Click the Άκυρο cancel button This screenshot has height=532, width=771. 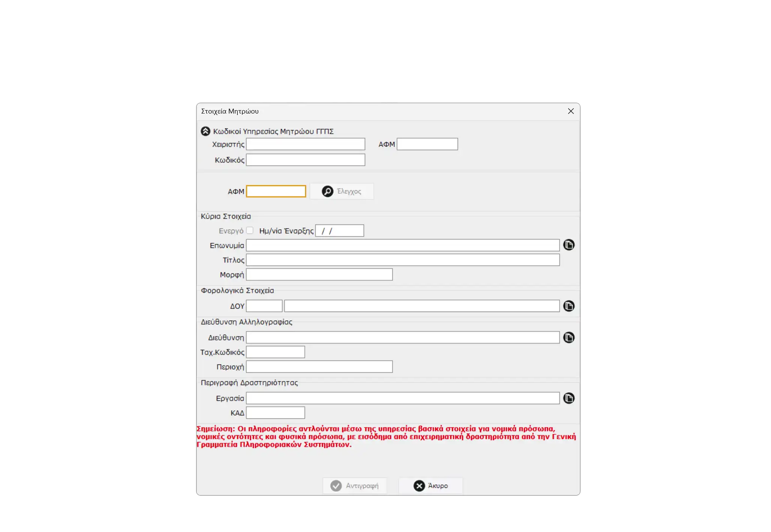[430, 486]
